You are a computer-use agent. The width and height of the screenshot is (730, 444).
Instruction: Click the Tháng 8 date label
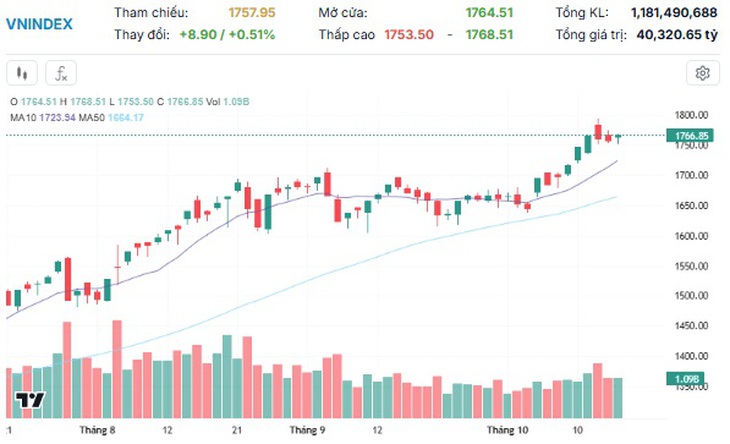click(x=97, y=430)
